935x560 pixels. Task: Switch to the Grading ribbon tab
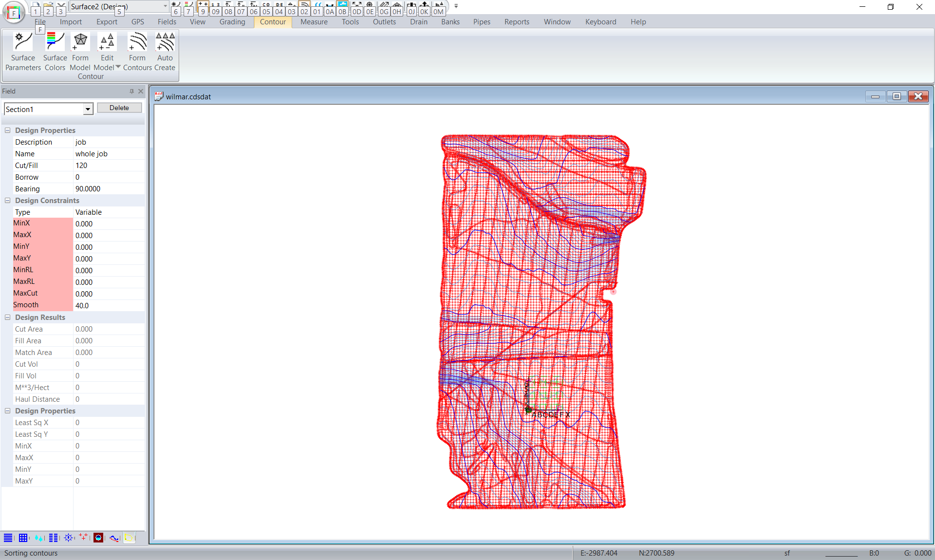(x=232, y=22)
